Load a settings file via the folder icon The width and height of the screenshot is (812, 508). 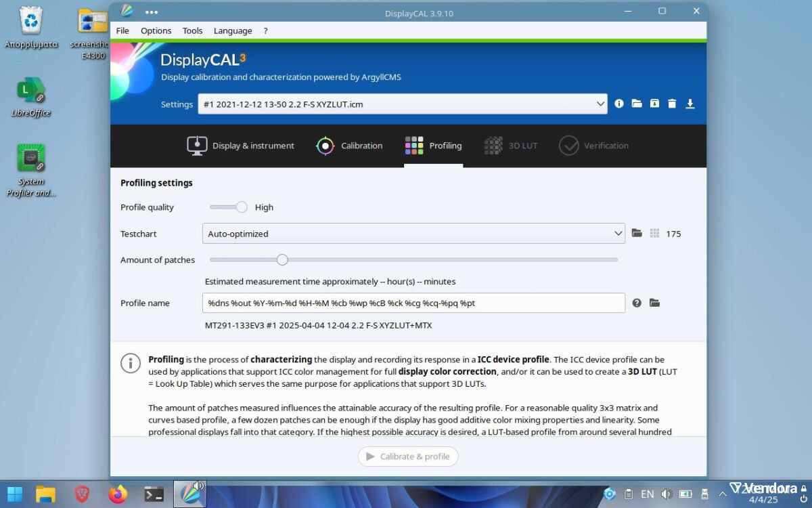pos(637,104)
